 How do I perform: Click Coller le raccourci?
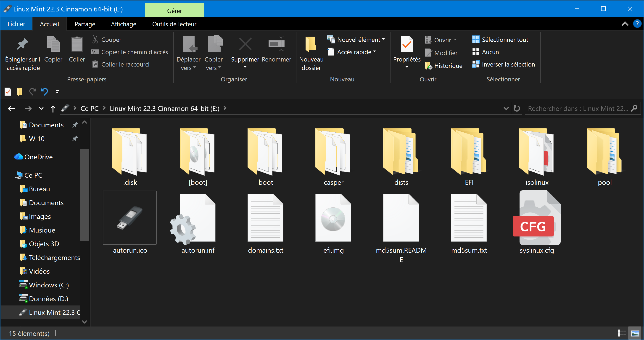point(121,64)
